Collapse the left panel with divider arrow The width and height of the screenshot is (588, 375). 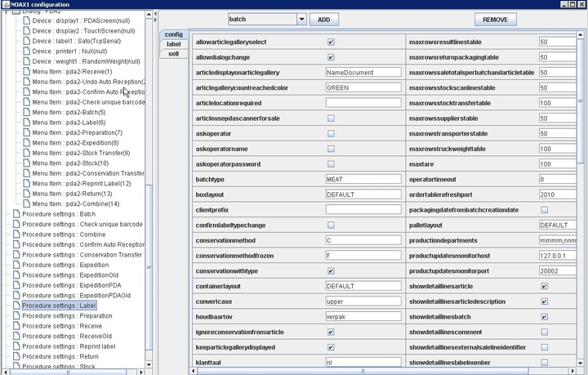(156, 14)
